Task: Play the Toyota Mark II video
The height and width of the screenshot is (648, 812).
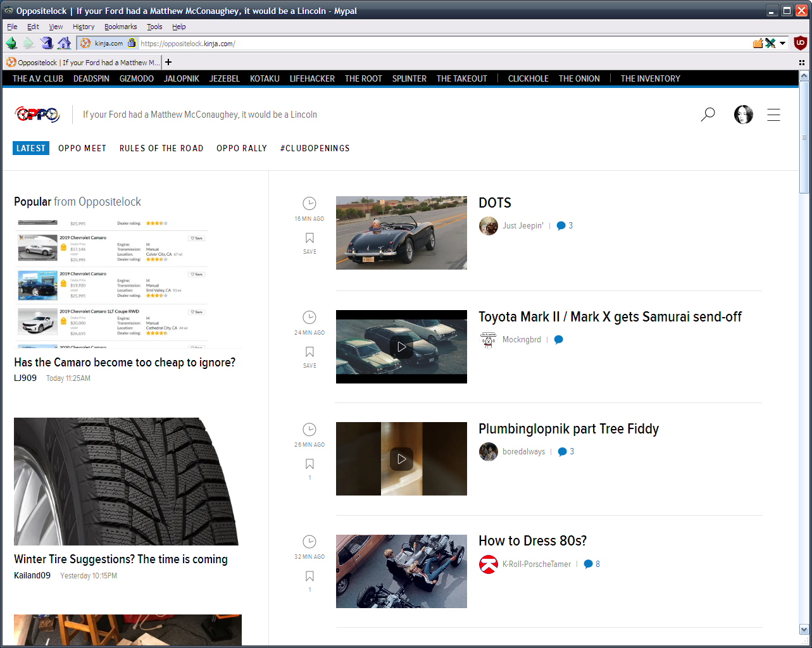Action: point(401,347)
